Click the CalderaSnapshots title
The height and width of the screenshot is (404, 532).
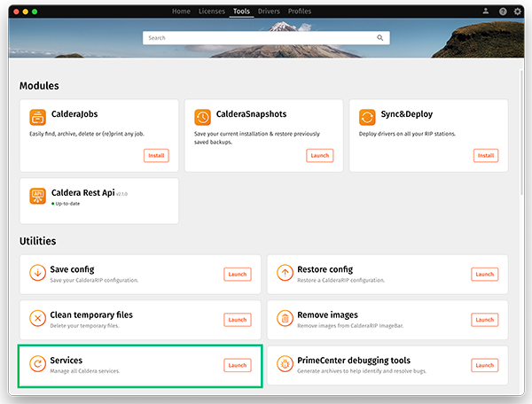251,114
